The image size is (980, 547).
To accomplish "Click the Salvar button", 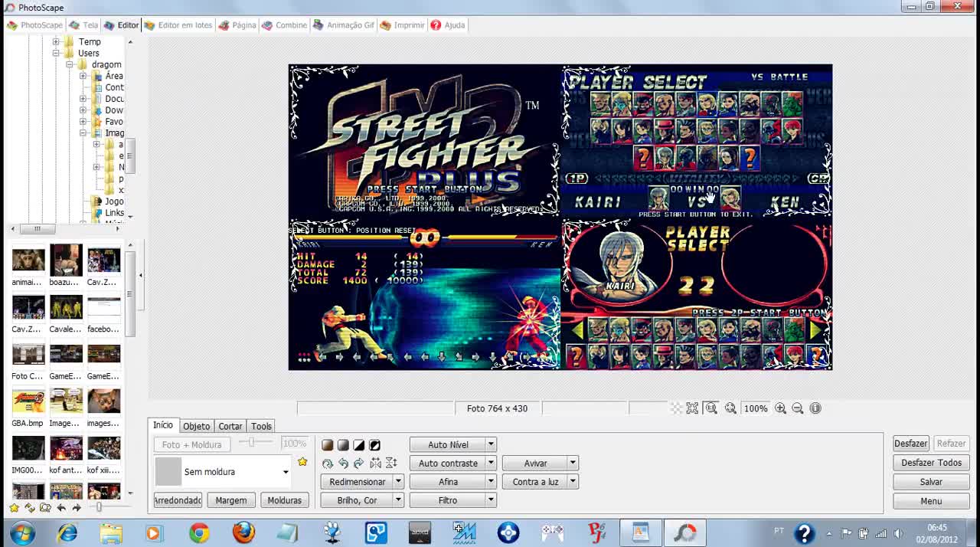I will (x=931, y=482).
